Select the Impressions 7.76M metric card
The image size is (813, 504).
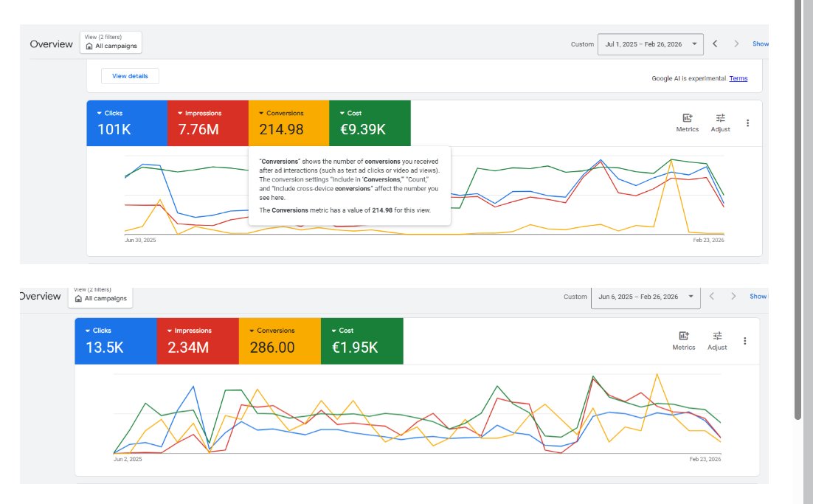coord(208,123)
